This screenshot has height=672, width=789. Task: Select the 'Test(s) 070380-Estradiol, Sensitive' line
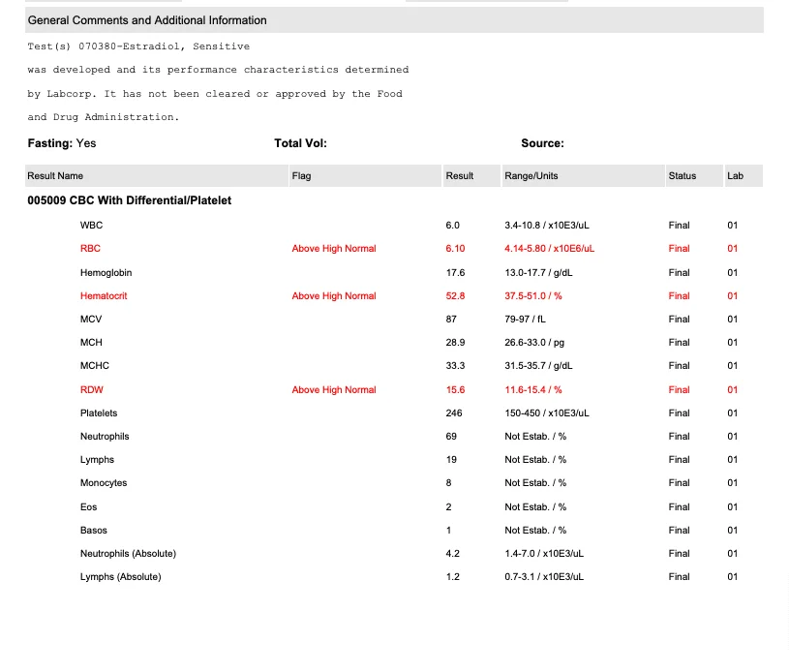[138, 46]
